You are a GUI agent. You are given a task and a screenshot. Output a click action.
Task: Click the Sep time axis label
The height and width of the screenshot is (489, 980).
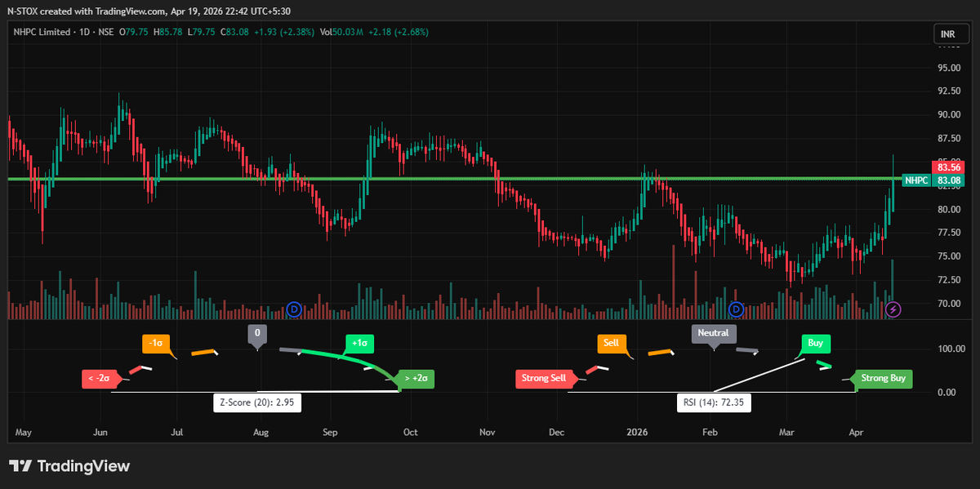click(x=330, y=432)
